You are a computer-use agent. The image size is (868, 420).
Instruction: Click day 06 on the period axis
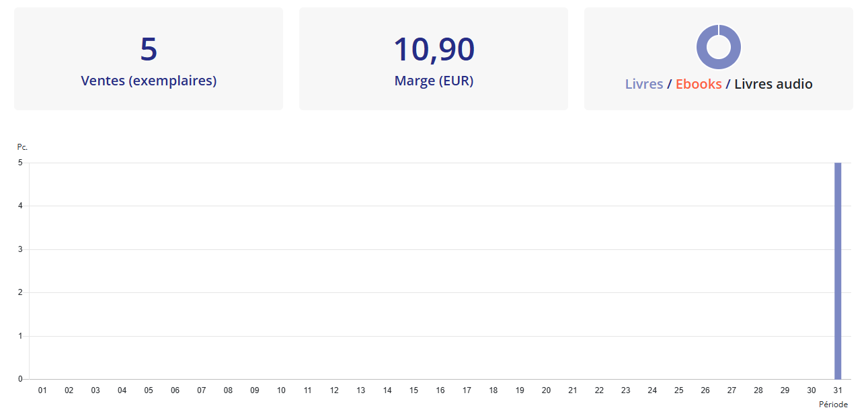(x=175, y=390)
